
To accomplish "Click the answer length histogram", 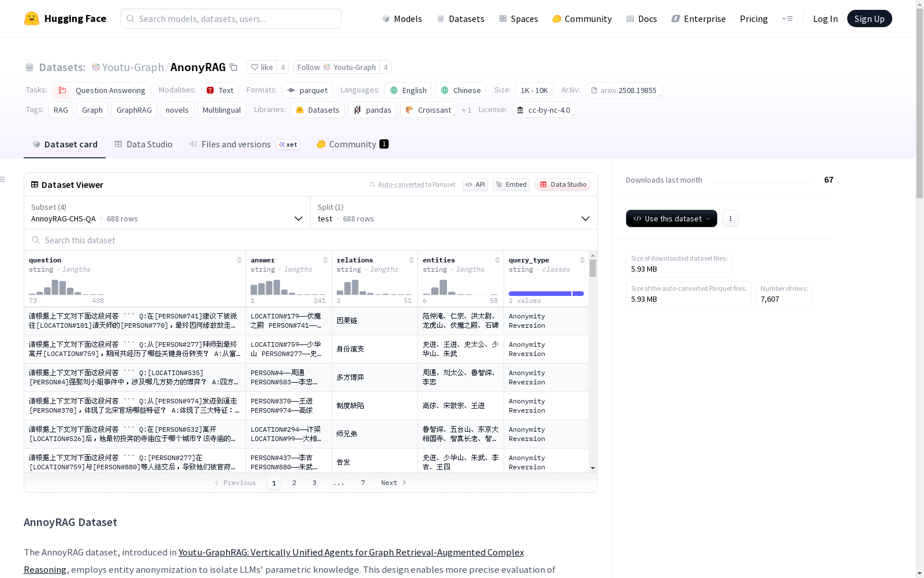I will tap(288, 287).
